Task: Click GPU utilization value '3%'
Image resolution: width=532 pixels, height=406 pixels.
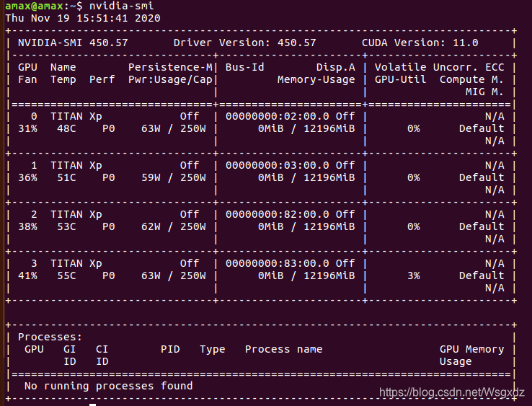Action: pyautogui.click(x=414, y=275)
